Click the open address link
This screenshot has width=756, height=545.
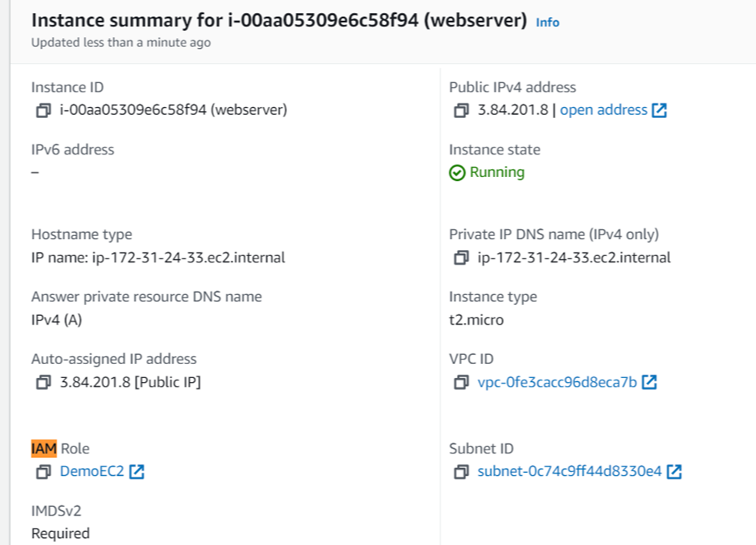coord(603,110)
